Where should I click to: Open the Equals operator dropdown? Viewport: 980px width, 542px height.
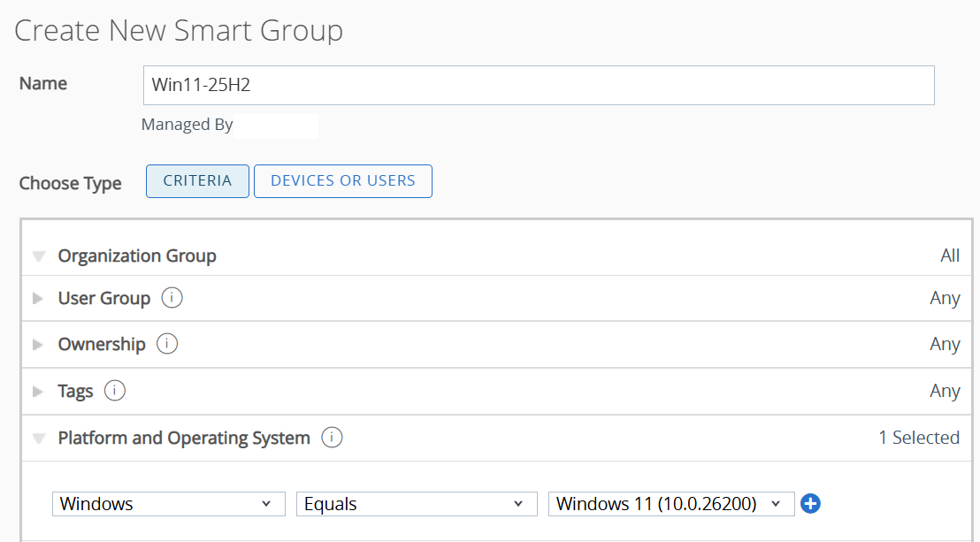417,504
